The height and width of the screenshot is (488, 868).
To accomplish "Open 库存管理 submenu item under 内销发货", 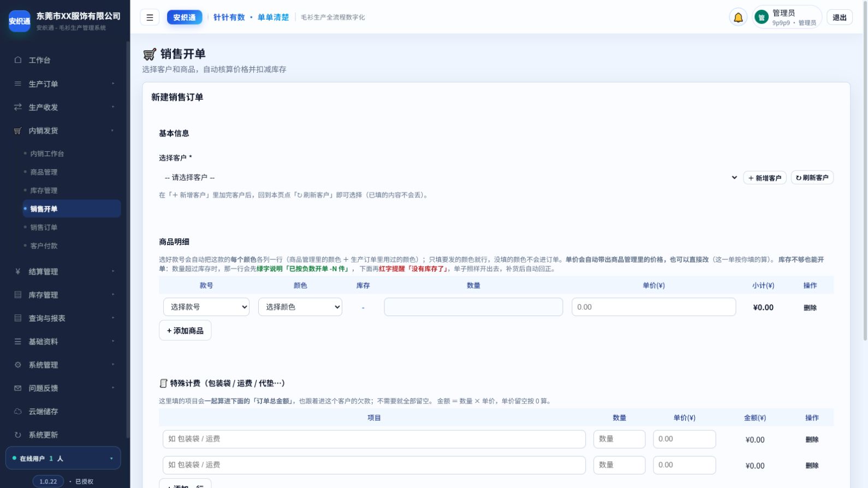I will [72, 191].
